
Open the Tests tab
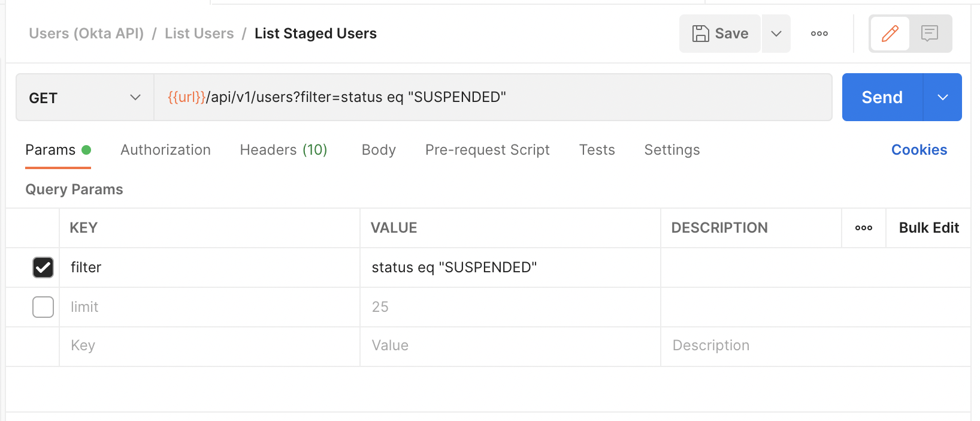point(597,150)
